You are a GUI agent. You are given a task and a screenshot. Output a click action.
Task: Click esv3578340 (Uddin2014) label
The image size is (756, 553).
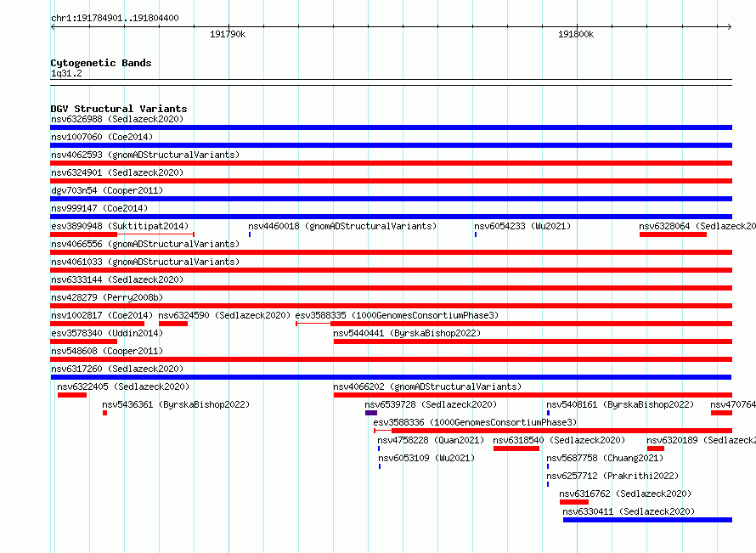107,333
